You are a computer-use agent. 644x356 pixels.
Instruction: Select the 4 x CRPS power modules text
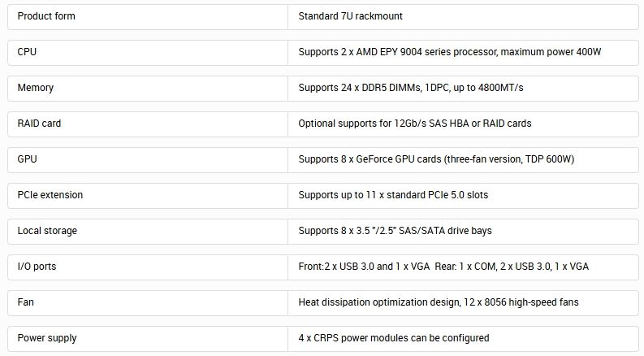point(393,338)
